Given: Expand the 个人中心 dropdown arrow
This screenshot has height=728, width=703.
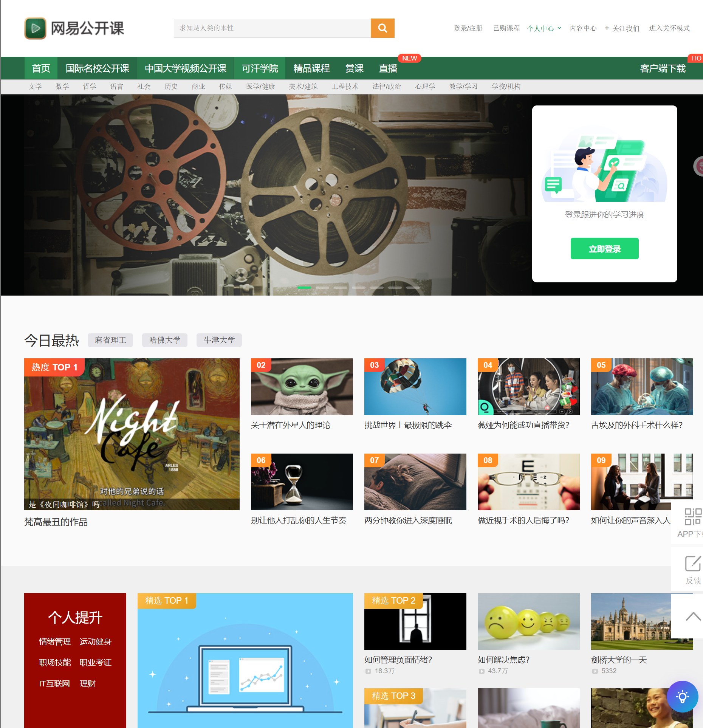Looking at the screenshot, I should (x=559, y=28).
